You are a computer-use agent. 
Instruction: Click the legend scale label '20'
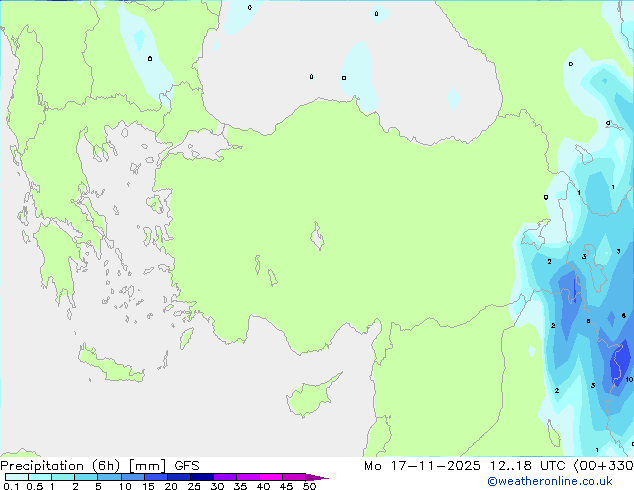(x=171, y=486)
